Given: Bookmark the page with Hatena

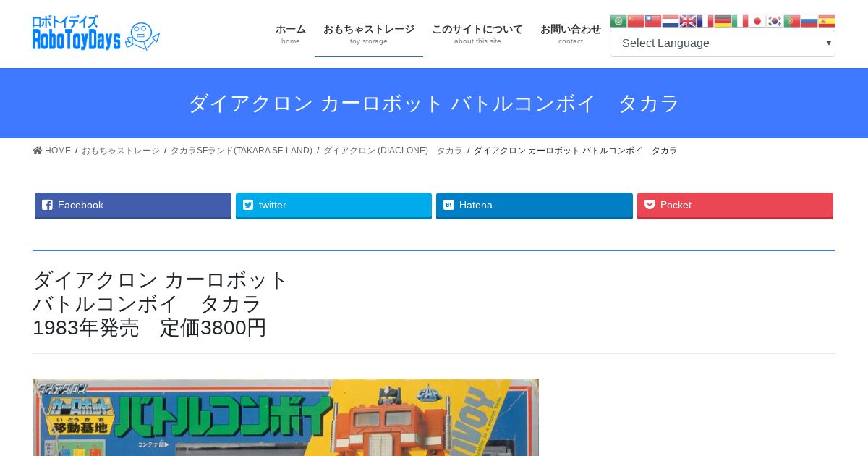Looking at the screenshot, I should [535, 206].
